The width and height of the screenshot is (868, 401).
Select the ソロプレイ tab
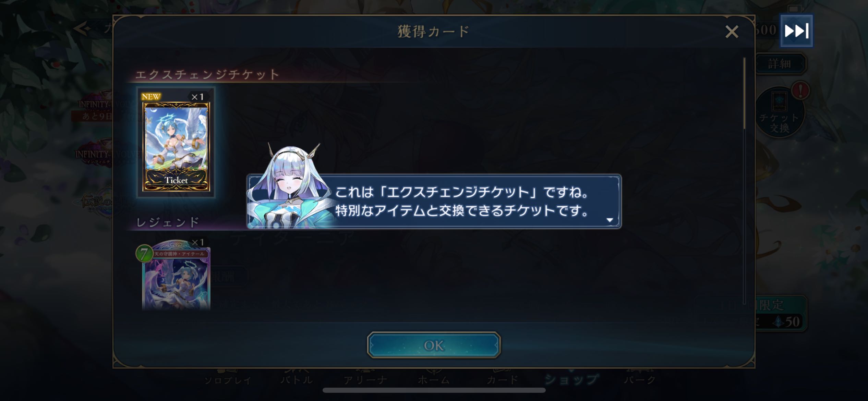point(228,379)
